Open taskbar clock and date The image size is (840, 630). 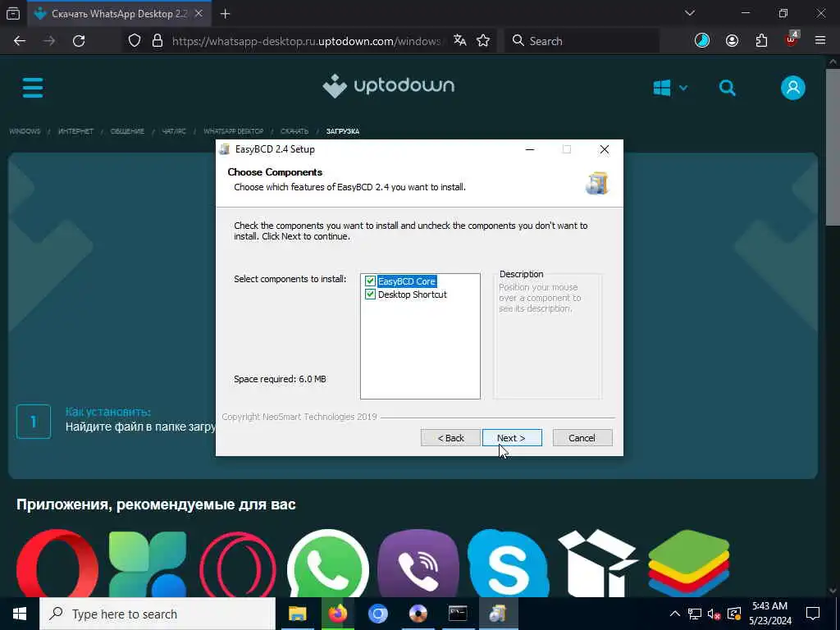[769, 614]
